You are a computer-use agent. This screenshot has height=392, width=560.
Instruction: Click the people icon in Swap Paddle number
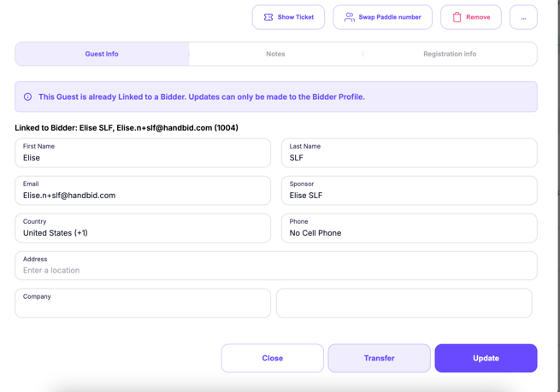[349, 17]
